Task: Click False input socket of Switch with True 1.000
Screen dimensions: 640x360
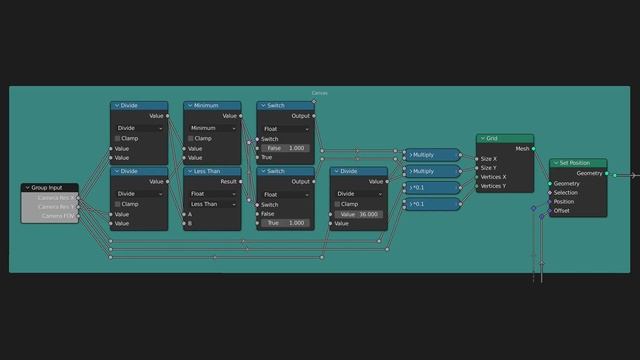Action: [257, 214]
